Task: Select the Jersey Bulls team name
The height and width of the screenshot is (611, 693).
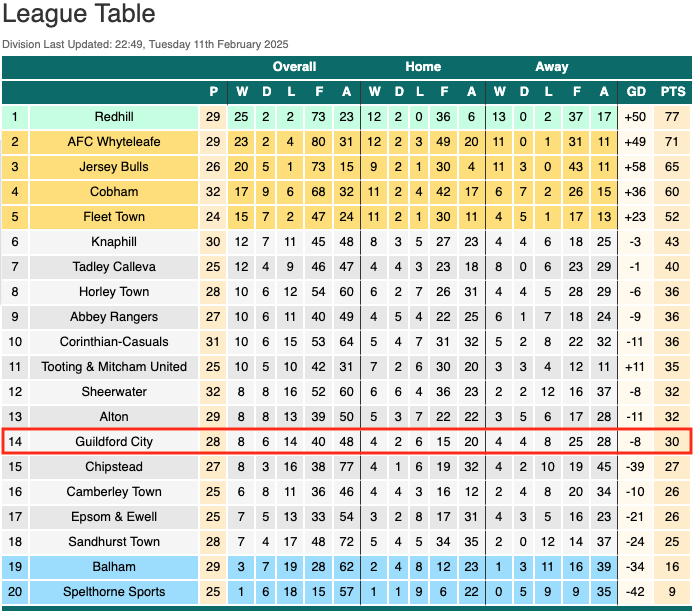Action: pos(114,167)
